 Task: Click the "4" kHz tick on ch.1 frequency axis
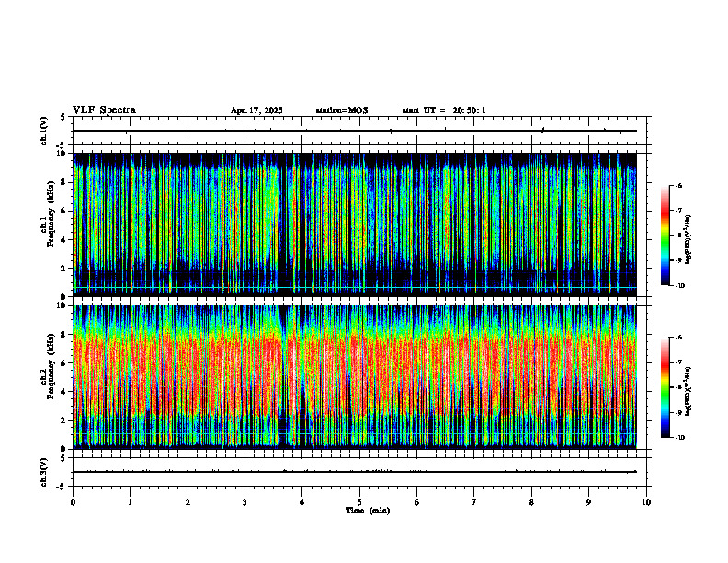64,240
